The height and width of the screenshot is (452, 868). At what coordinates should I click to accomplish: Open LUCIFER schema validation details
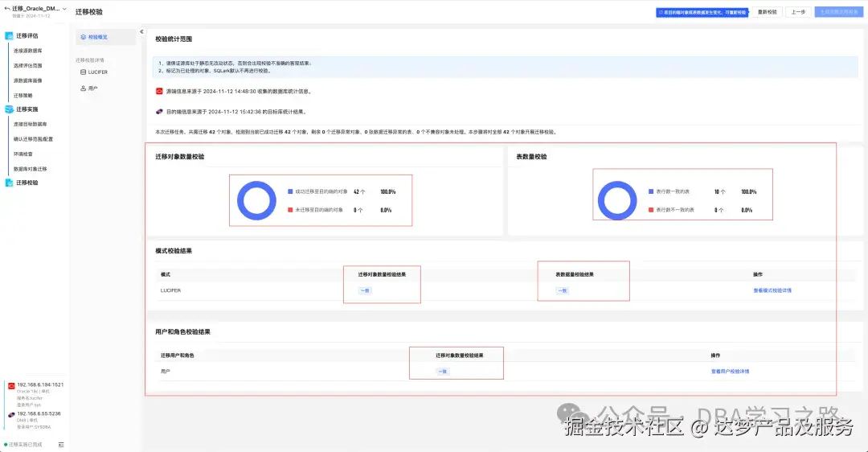(x=98, y=72)
